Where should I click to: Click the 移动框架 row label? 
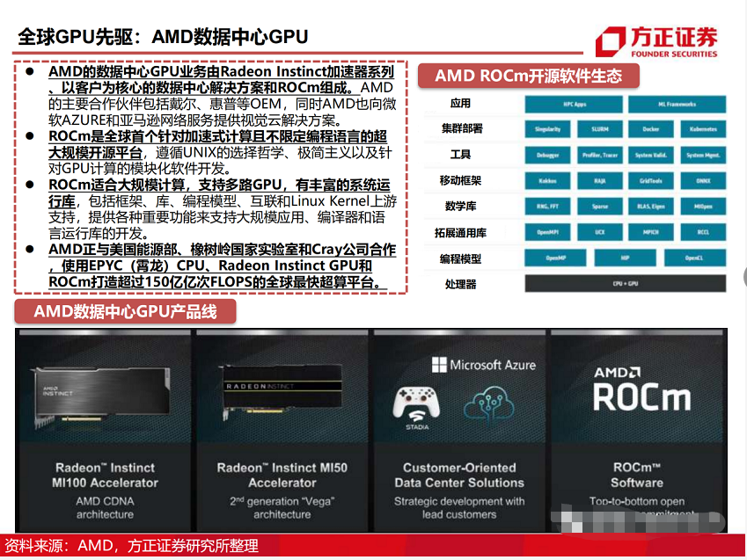(460, 180)
